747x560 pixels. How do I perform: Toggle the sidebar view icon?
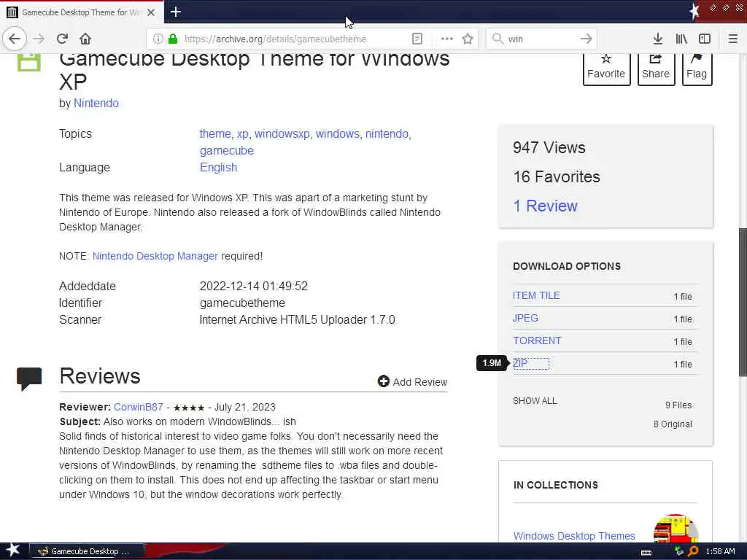click(x=705, y=39)
